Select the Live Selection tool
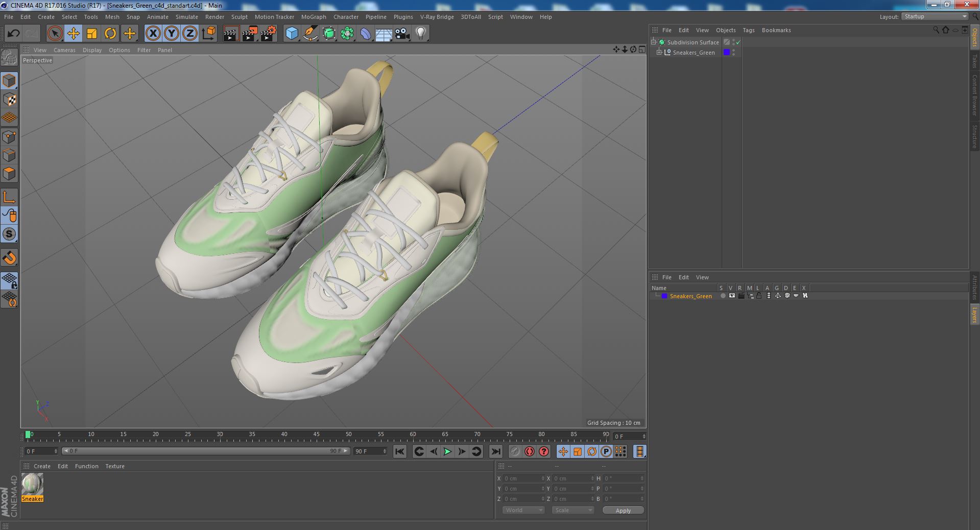980x530 pixels. point(55,34)
